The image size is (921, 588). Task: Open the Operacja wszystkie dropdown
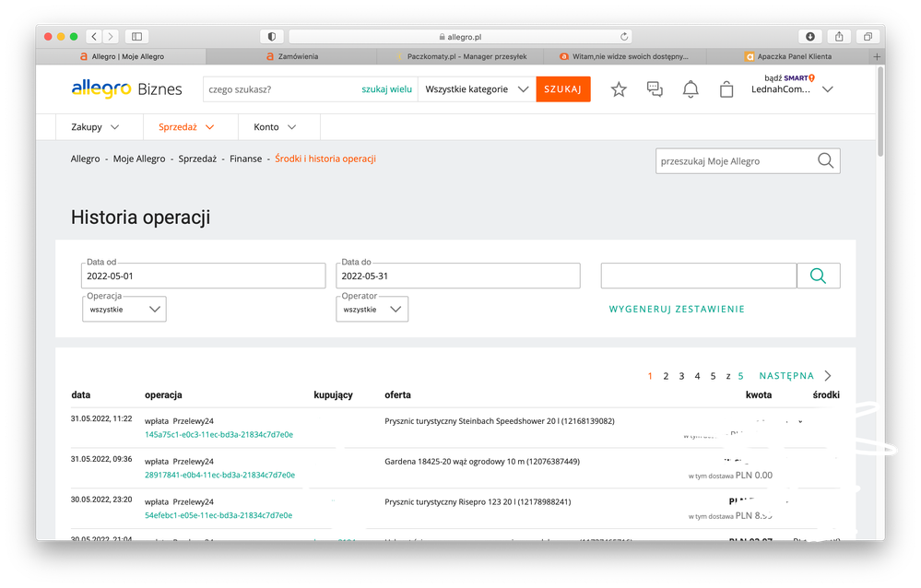[124, 310]
